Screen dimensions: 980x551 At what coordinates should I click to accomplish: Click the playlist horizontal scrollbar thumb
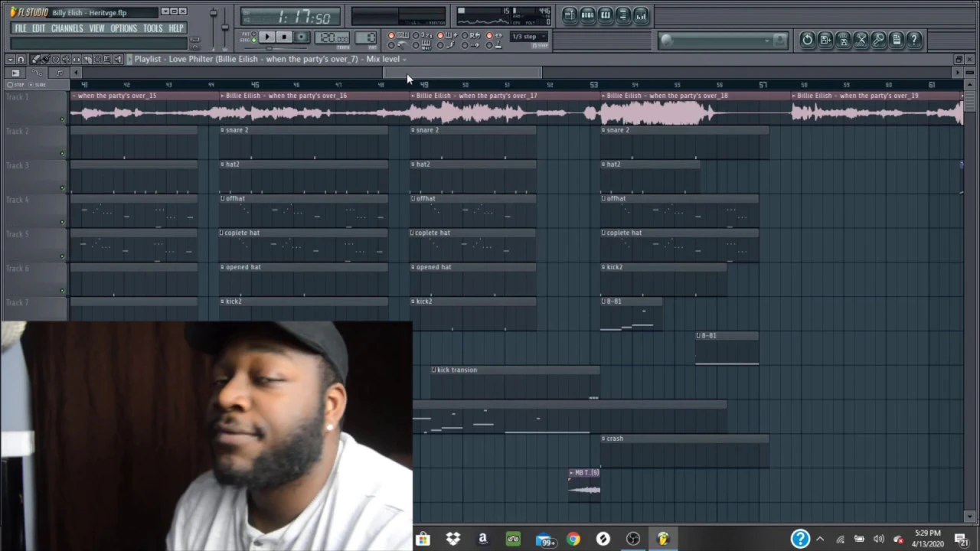pyautogui.click(x=462, y=73)
